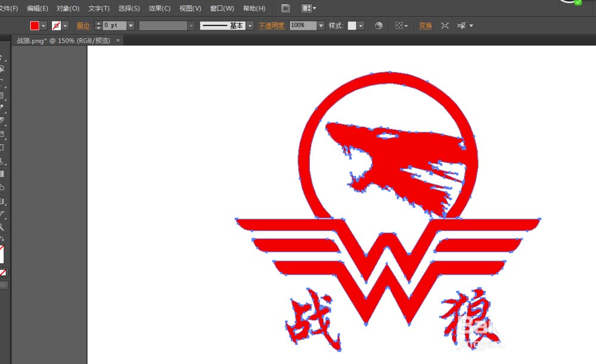Click the Recolor Artwork wheel icon
Screen dimensions: 596x364
tap(378, 26)
